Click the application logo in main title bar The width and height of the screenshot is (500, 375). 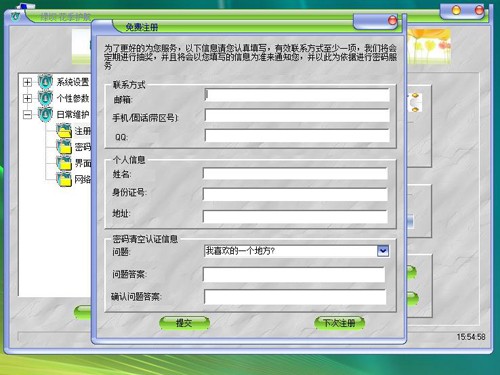(15, 16)
